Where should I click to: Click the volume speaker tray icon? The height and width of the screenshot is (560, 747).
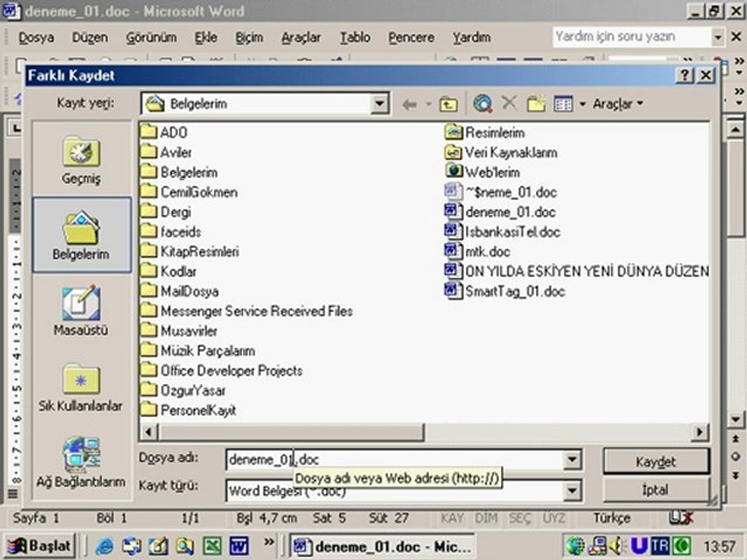pos(618,546)
